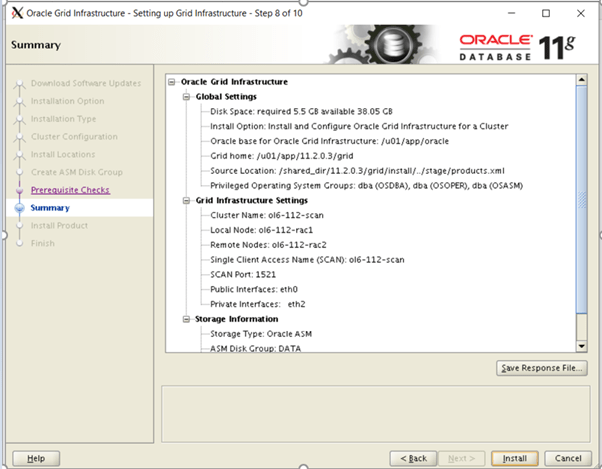Click the summary tree vertical scrollbar
602x469 pixels.
point(582,200)
